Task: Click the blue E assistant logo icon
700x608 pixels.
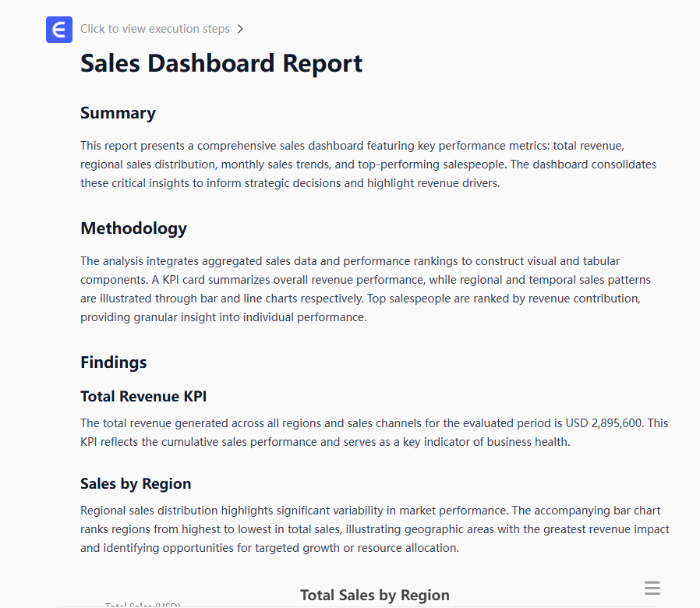Action: 59,30
